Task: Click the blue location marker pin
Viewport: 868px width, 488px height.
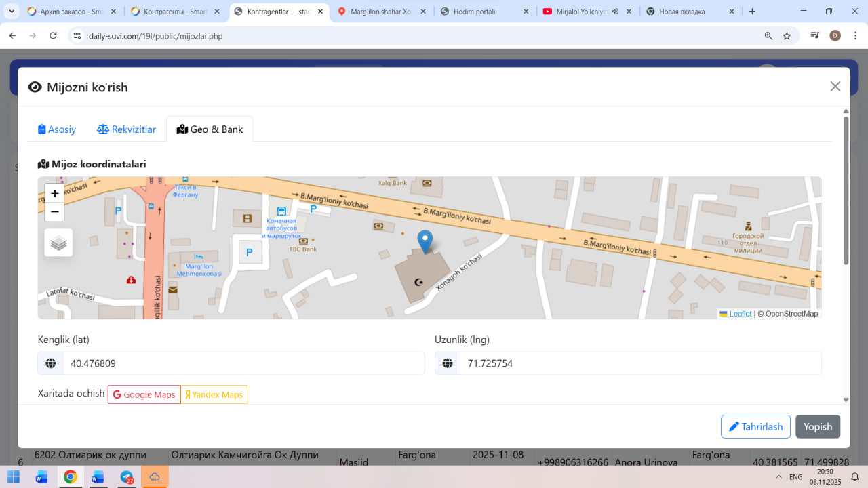Action: point(425,241)
